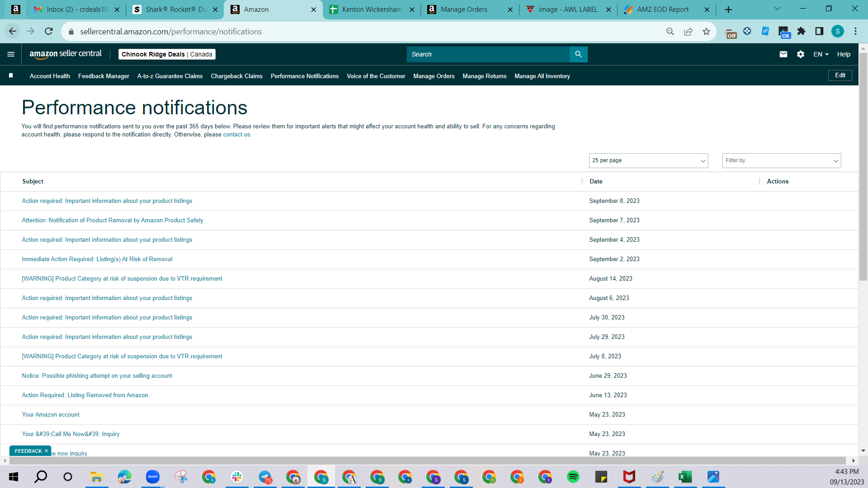Switch to the Kenton Wickersham tab

pyautogui.click(x=372, y=9)
